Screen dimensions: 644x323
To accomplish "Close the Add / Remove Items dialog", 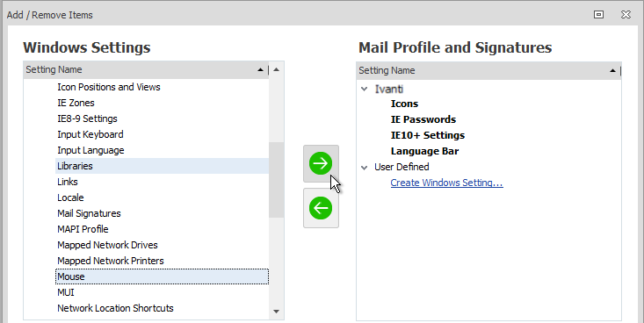I will point(626,15).
